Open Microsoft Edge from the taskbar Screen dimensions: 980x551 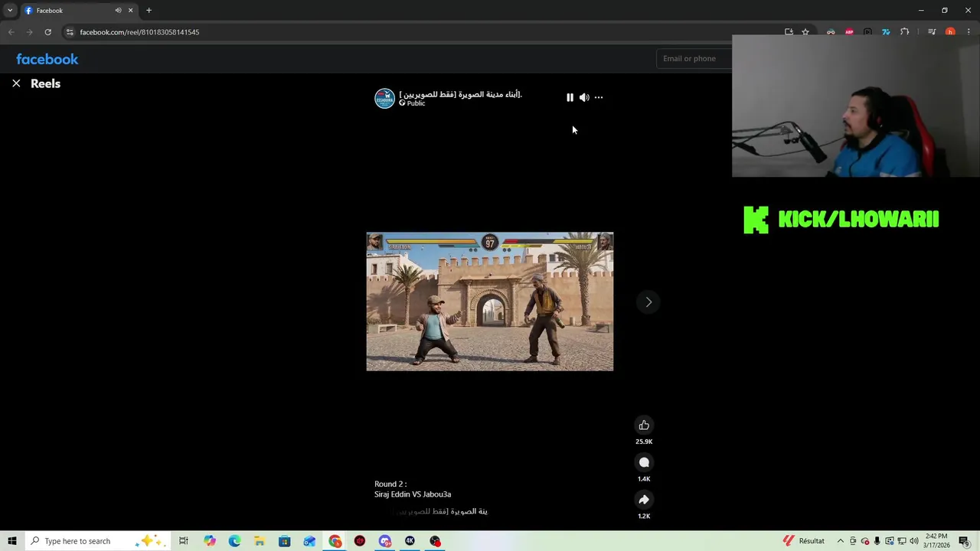coord(234,541)
